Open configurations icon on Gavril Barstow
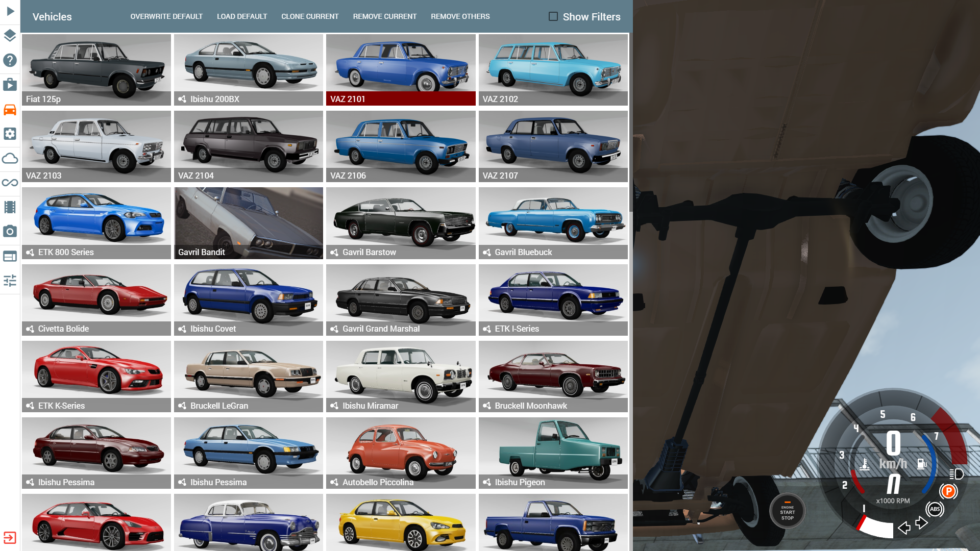Viewport: 980px width, 551px height. [334, 252]
